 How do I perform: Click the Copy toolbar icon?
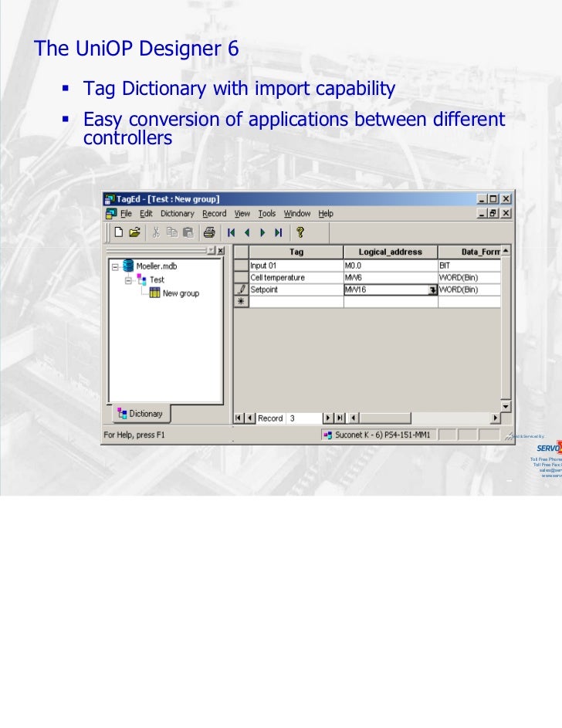click(x=172, y=232)
